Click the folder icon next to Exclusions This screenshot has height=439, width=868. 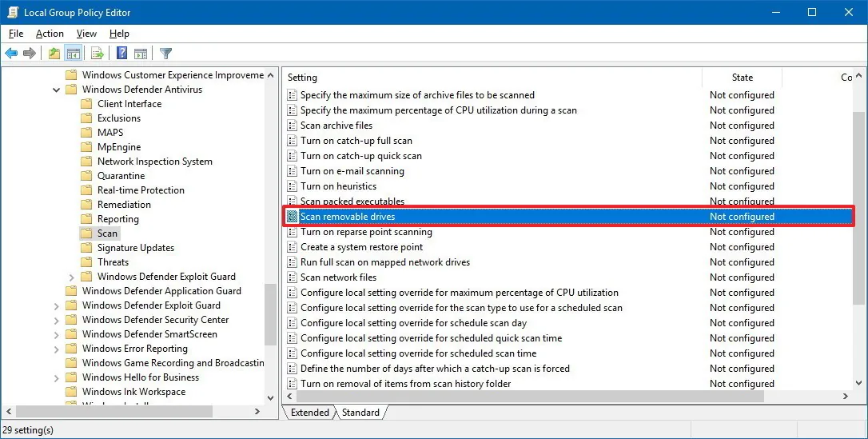(x=86, y=118)
